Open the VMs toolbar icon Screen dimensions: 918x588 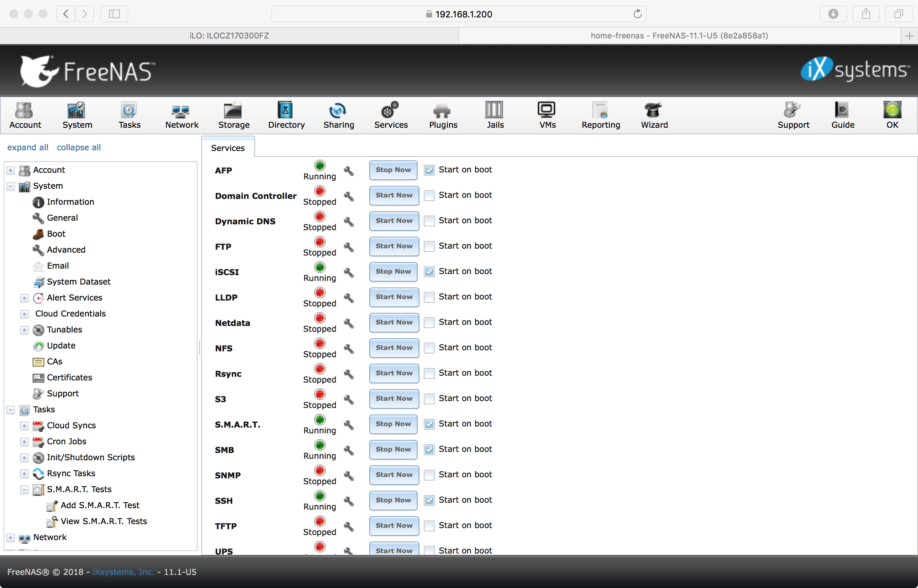(x=547, y=115)
